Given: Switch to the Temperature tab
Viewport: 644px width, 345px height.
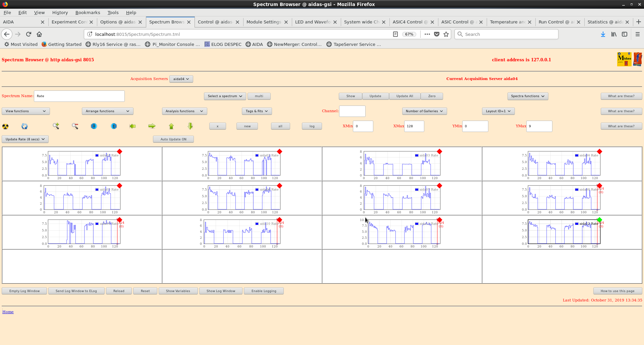Looking at the screenshot, I should 507,22.
